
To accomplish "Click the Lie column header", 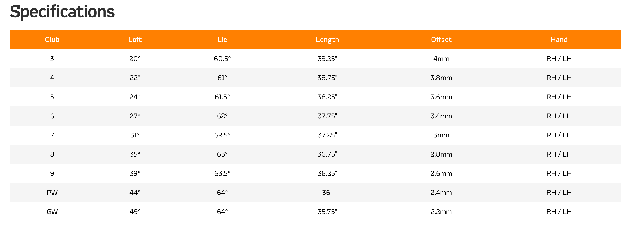I will (x=222, y=40).
